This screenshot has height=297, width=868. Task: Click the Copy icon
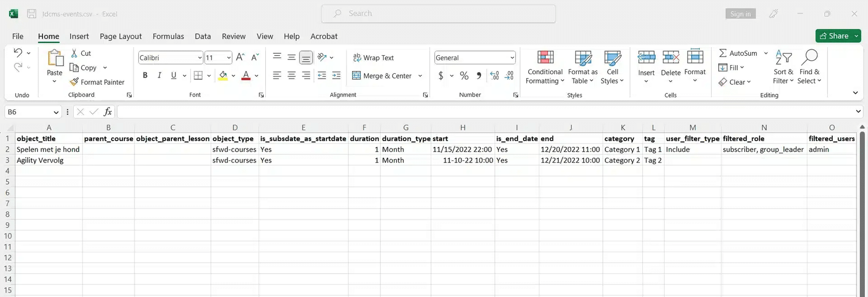click(74, 68)
